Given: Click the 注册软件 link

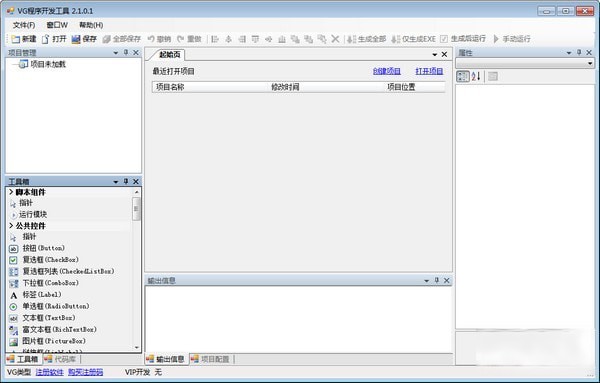Looking at the screenshot, I should click(49, 372).
